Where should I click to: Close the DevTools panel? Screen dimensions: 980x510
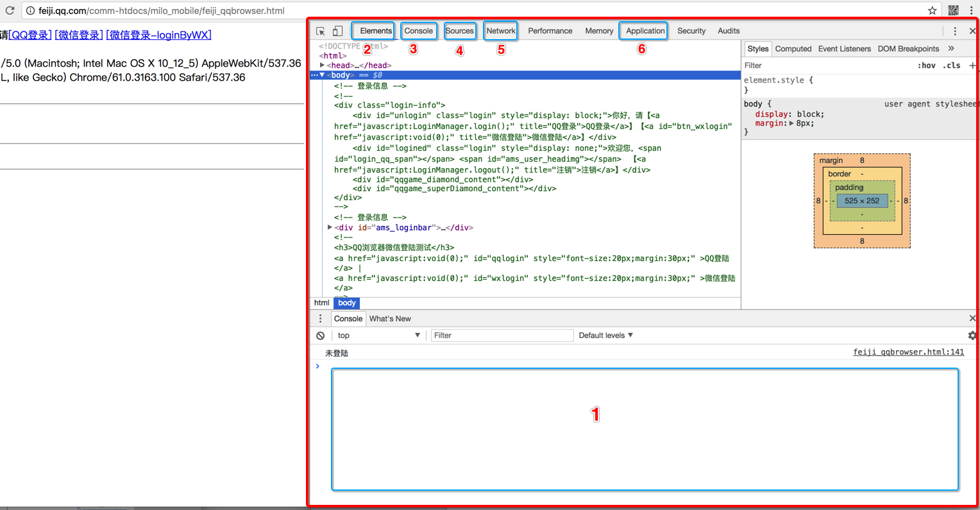[x=972, y=31]
